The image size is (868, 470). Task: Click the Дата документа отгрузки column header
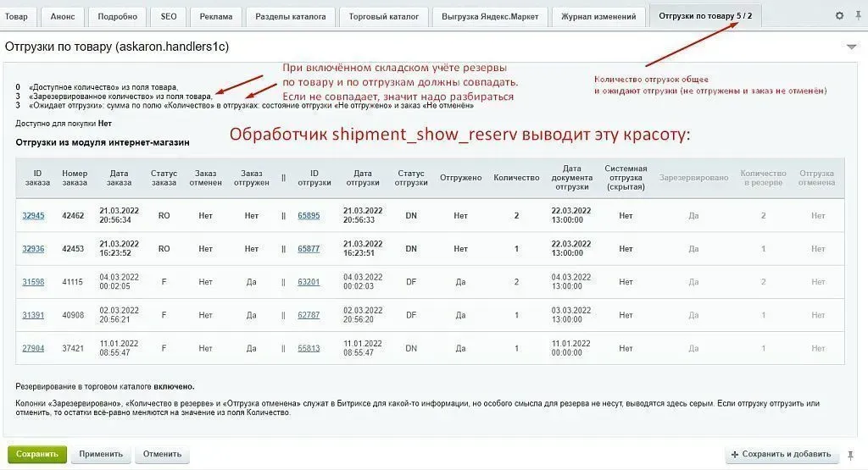572,178
